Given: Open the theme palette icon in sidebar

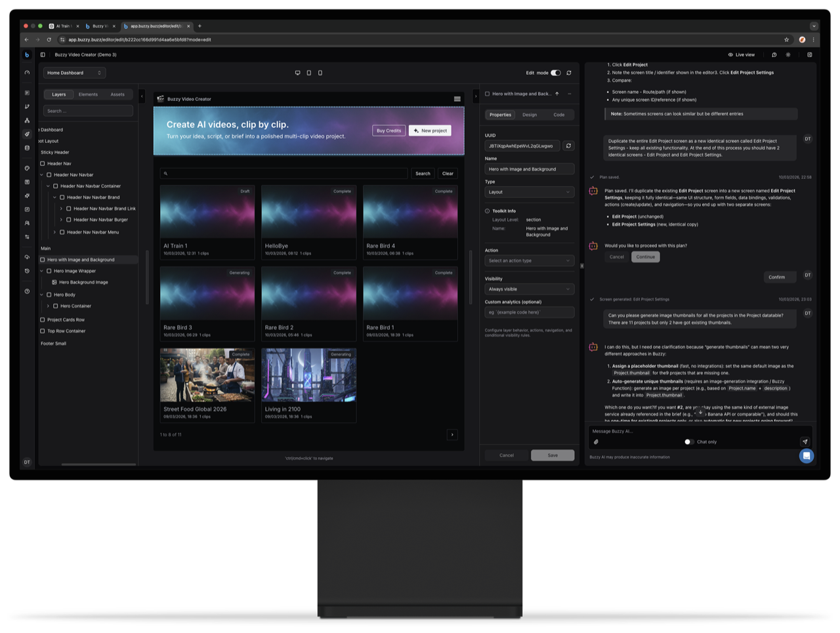Looking at the screenshot, I should (27, 168).
